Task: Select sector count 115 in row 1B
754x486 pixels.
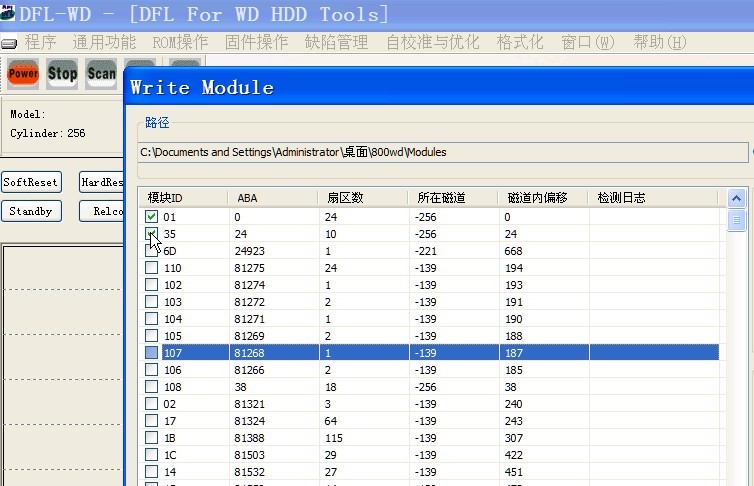Action: coord(334,438)
